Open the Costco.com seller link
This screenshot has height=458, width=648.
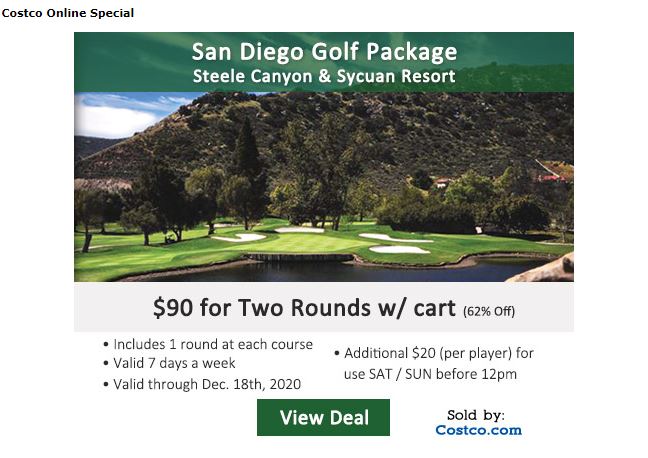click(x=478, y=430)
